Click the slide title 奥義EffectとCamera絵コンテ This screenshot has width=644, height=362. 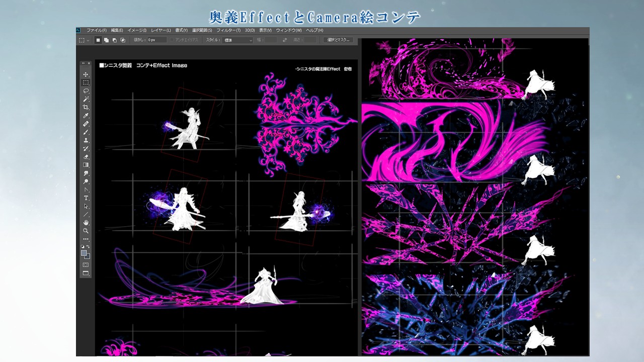(x=315, y=17)
